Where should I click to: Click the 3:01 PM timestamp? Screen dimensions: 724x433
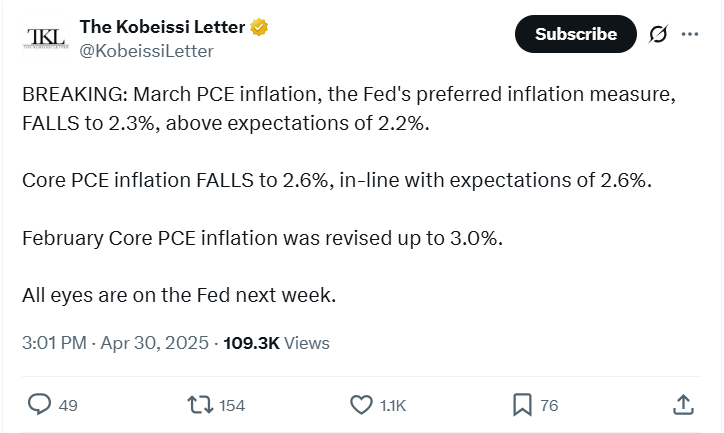click(55, 343)
